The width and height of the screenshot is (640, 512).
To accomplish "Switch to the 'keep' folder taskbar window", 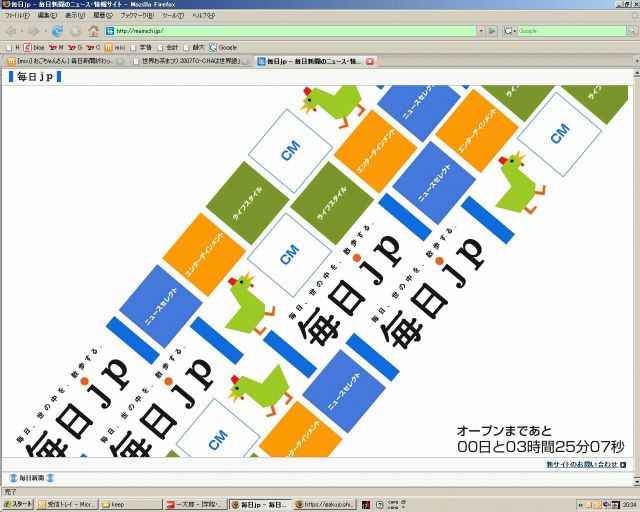I will 131,504.
